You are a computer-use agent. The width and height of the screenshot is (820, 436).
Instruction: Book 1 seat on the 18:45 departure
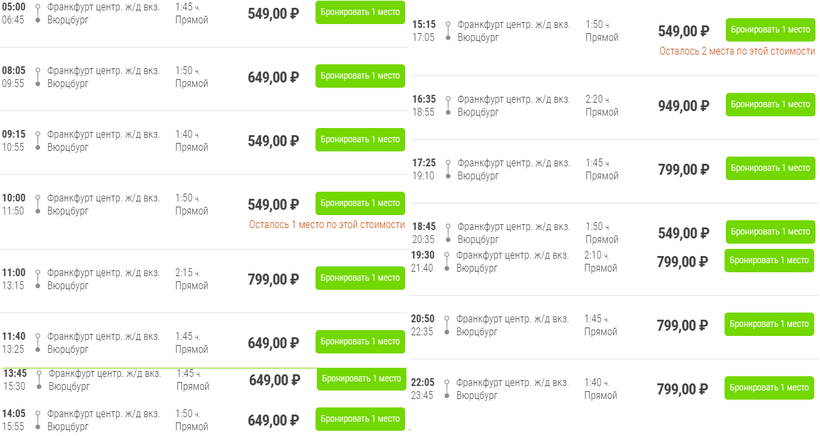(769, 232)
